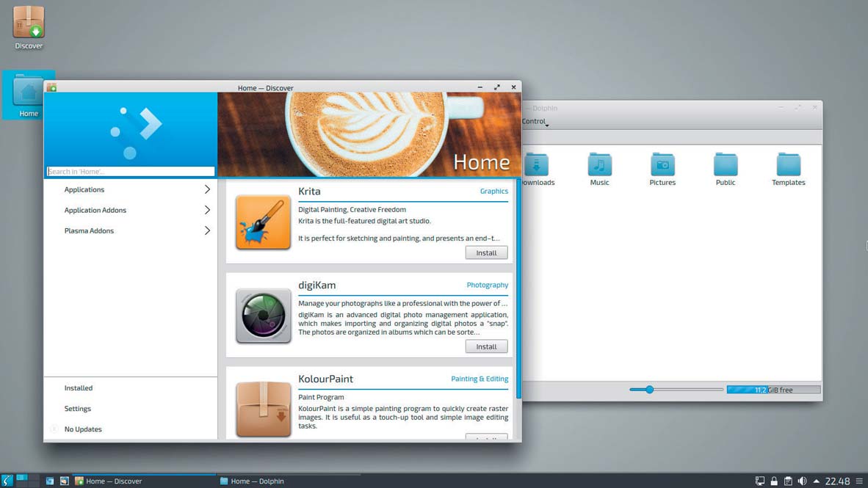
Task: Click the network monitor tray icon
Action: click(x=760, y=481)
